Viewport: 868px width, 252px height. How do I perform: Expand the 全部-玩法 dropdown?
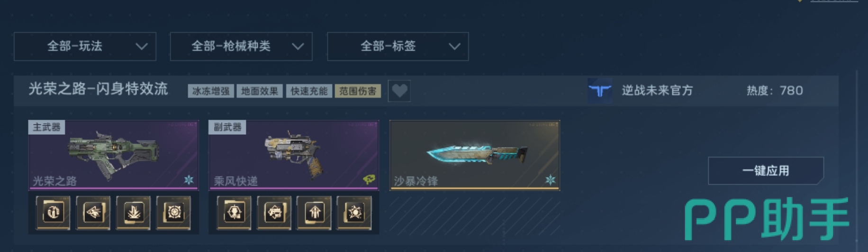click(85, 47)
